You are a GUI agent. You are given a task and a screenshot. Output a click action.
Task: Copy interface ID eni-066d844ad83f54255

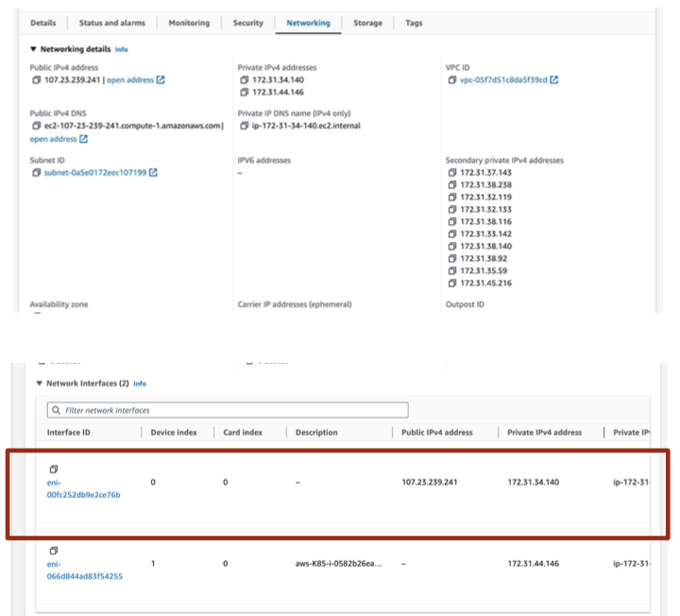(54, 550)
